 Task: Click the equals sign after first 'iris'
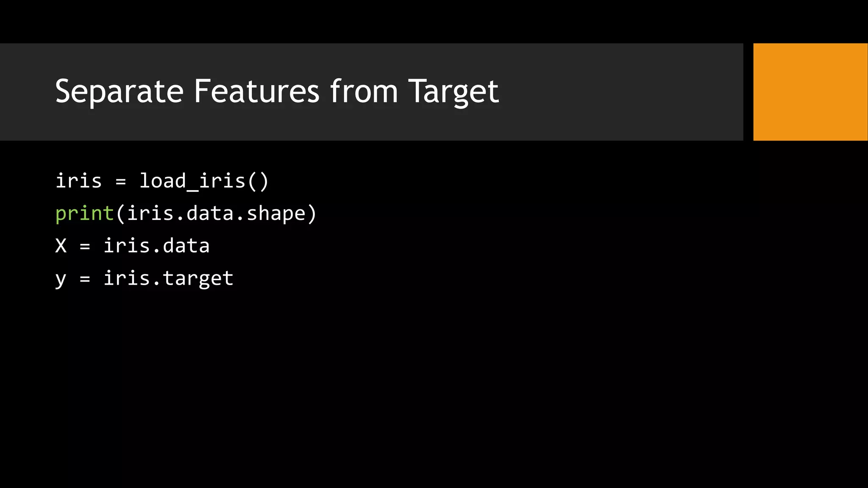[121, 182]
